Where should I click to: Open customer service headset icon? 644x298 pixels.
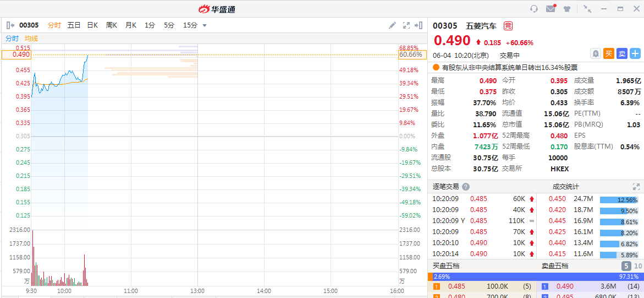pos(534,9)
